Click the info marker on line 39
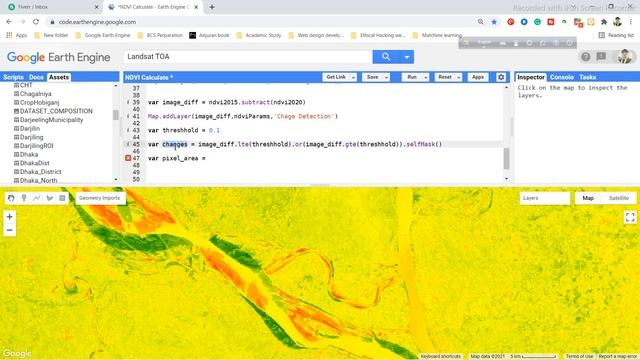 click(x=128, y=102)
